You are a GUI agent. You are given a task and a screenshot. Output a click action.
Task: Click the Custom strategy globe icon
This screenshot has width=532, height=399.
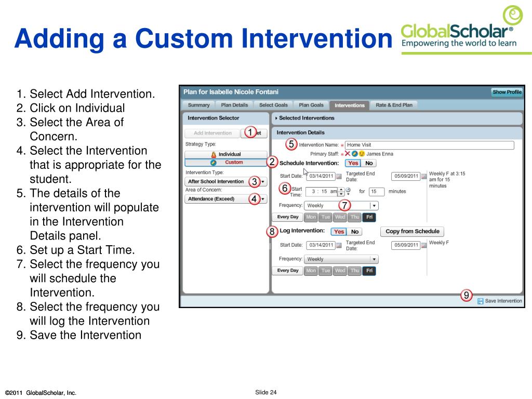click(x=214, y=163)
